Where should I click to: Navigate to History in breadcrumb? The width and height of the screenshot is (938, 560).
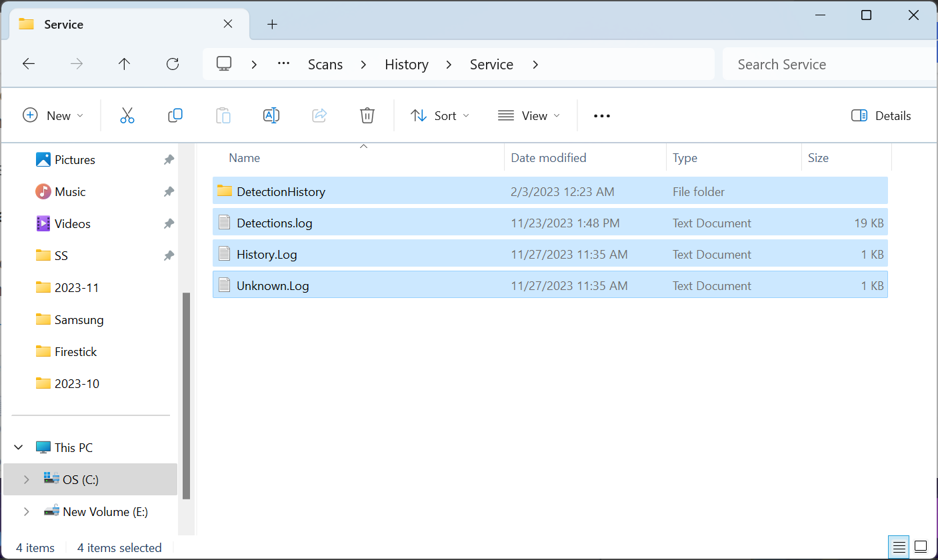(x=407, y=64)
